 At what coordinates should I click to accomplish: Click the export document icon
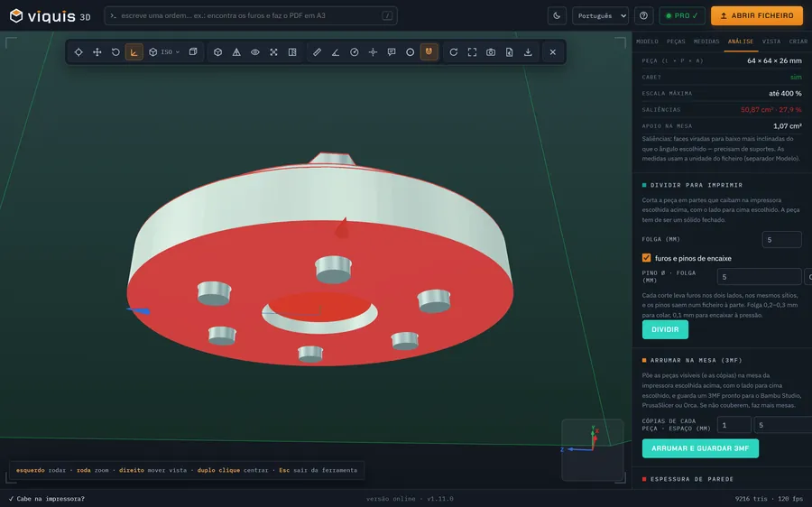(510, 51)
